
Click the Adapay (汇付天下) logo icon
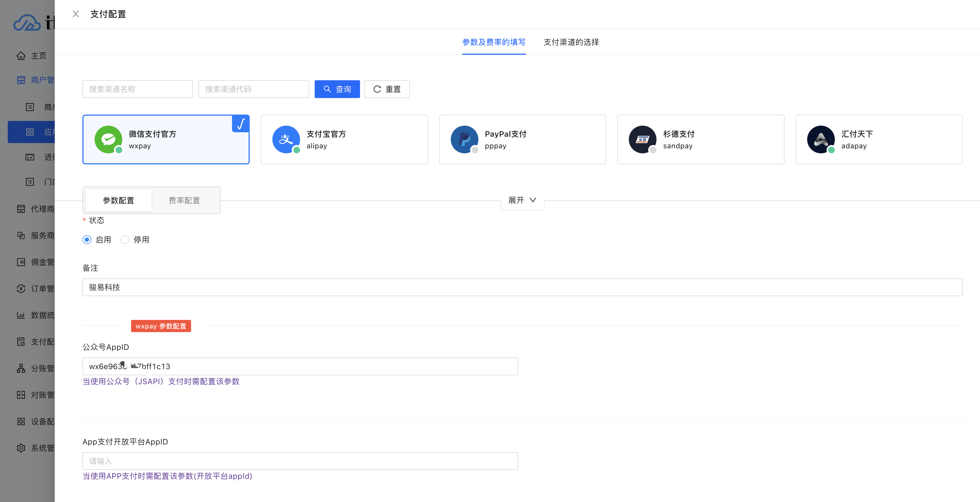click(x=821, y=139)
